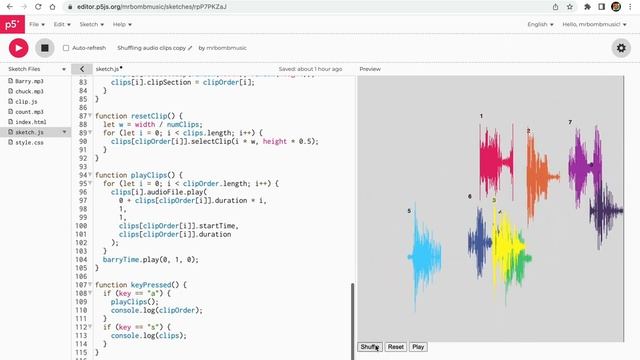Open clip.js in the file list
The image size is (640, 360).
point(26,102)
